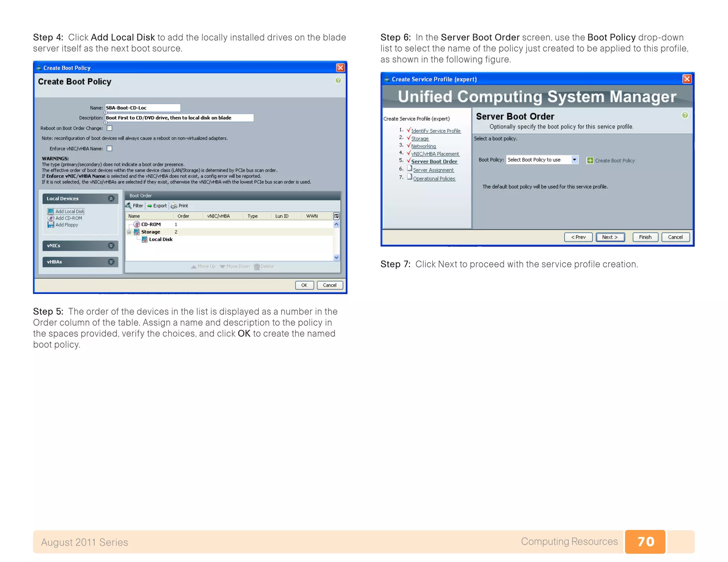Open the Networking wizard step
This screenshot has height=562, width=728.
tap(423, 146)
